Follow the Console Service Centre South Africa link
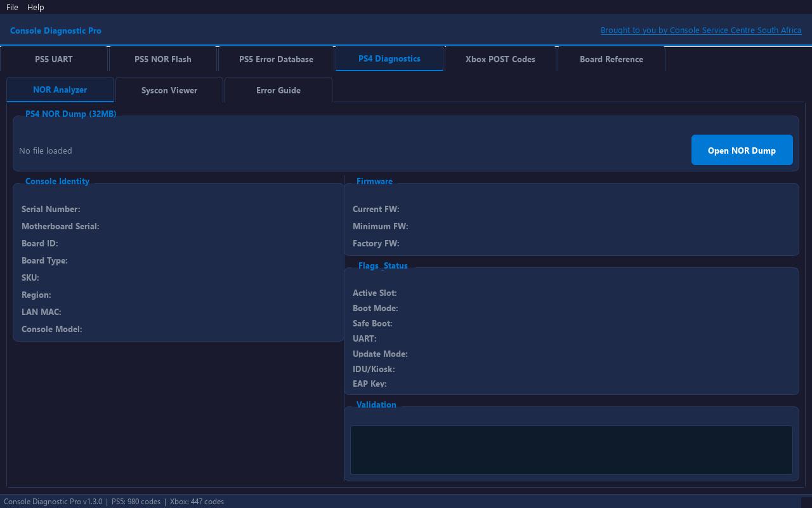 pos(701,30)
